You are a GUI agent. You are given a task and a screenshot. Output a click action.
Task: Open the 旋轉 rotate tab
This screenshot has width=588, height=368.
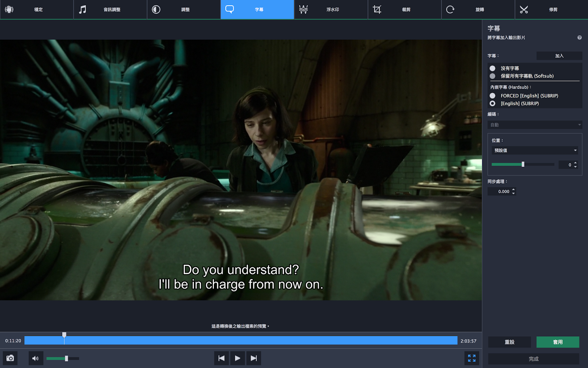(478, 10)
